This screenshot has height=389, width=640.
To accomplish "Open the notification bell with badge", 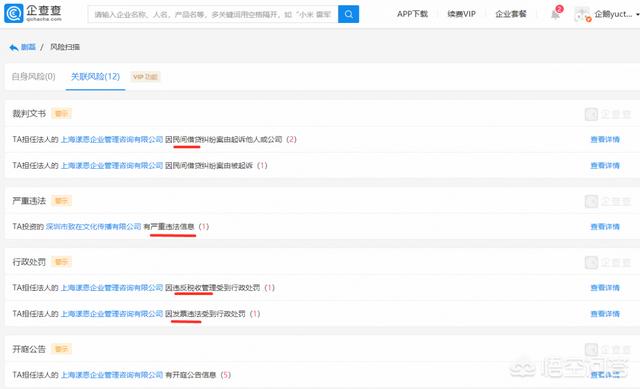I will tap(556, 13).
